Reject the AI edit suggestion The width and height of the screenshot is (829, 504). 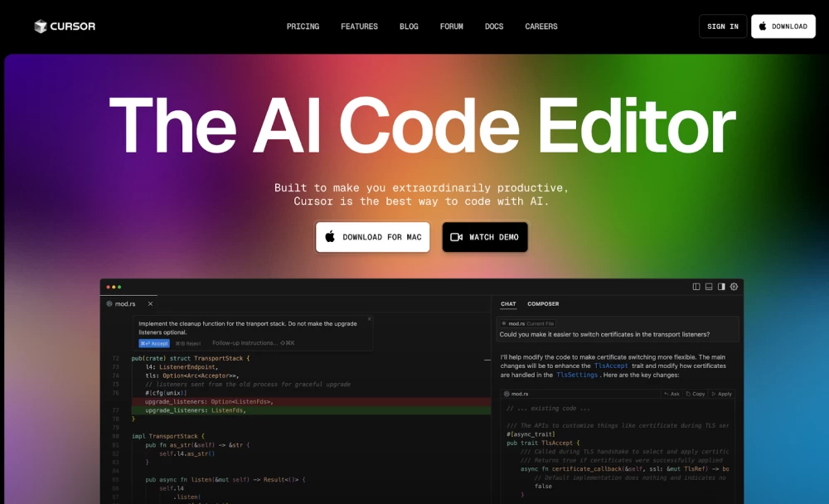coord(188,342)
